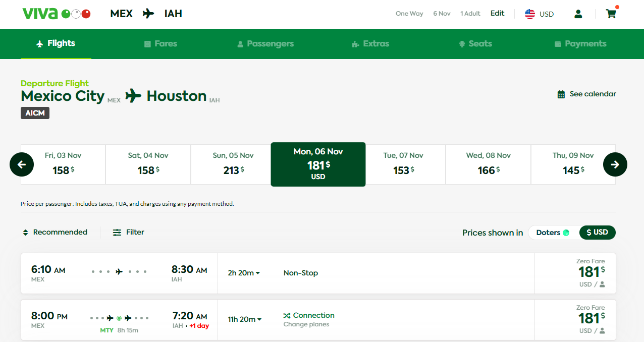The width and height of the screenshot is (644, 342).
Task: Expand the 11h 20m duration details
Action: click(245, 319)
